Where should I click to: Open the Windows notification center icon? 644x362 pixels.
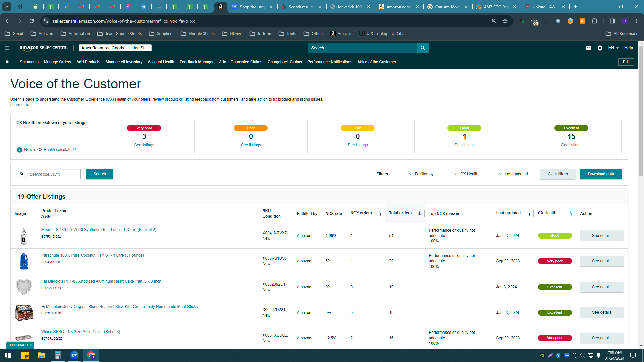click(633, 355)
